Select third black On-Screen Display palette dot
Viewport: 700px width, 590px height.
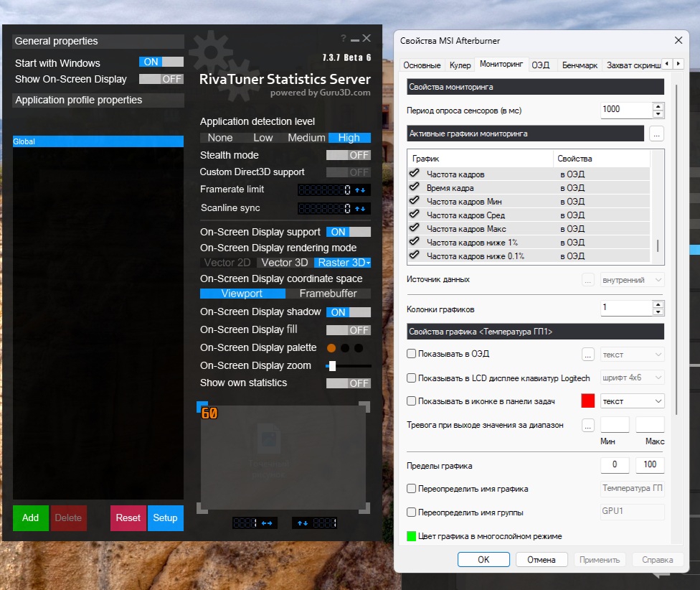tap(359, 348)
